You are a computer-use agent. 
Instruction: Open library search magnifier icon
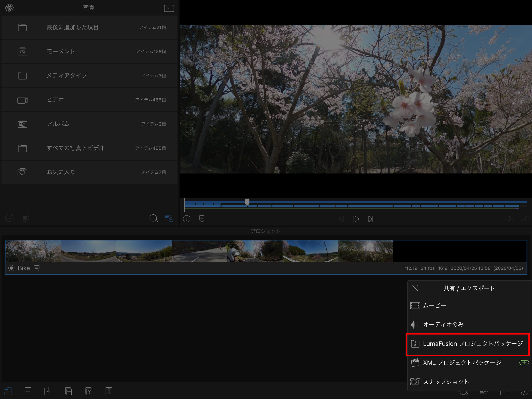pos(154,218)
